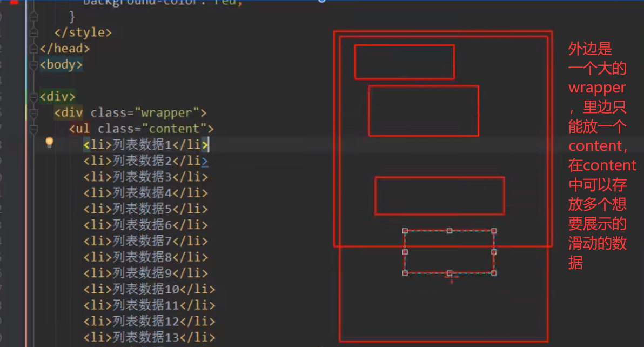Image resolution: width=644 pixels, height=347 pixels.
Task: Collapse the fold marker beside </head>
Action: [x=33, y=49]
